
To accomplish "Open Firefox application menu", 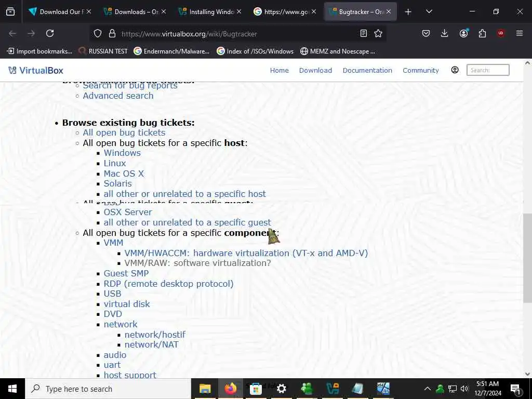I will 520,33.
